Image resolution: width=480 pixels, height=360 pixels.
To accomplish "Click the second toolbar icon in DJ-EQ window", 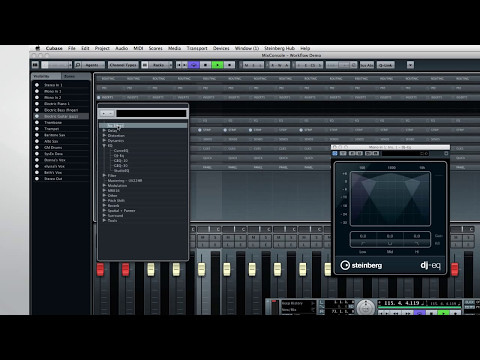I will point(342,153).
